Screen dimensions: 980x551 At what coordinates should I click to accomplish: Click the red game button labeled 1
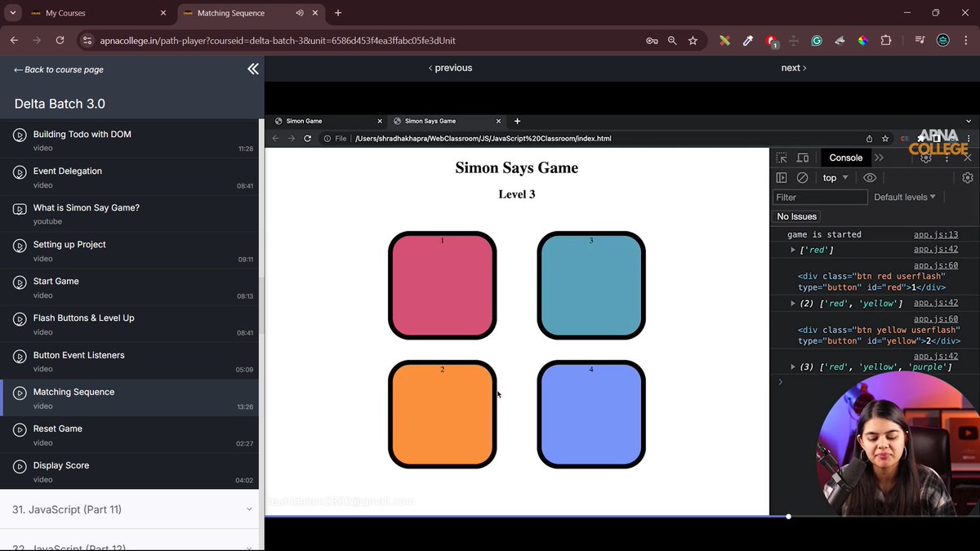click(443, 286)
